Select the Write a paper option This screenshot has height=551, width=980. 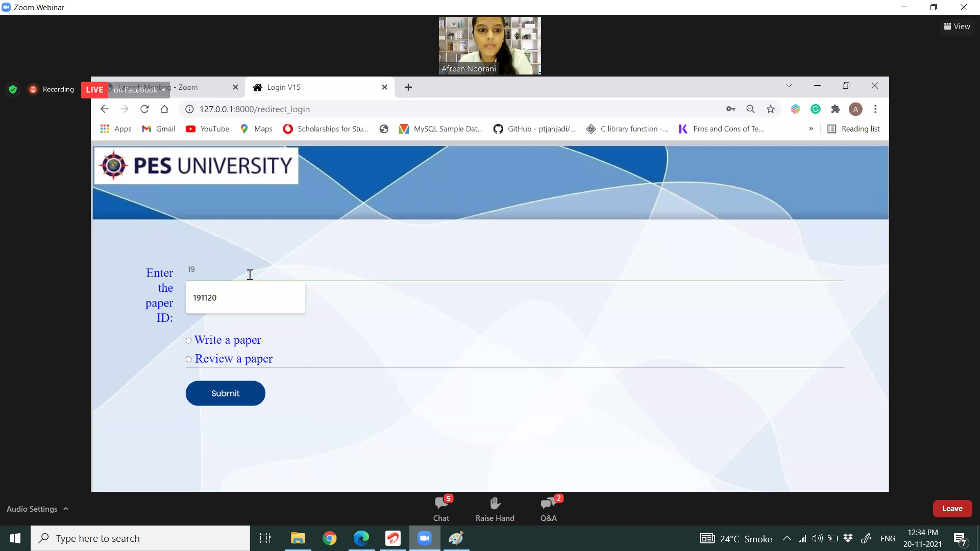tap(189, 340)
